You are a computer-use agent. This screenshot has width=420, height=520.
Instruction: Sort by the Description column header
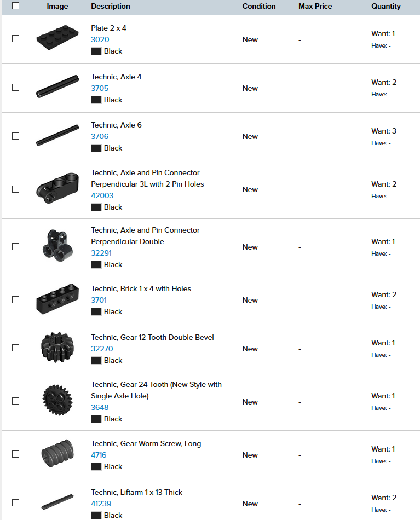tap(111, 7)
